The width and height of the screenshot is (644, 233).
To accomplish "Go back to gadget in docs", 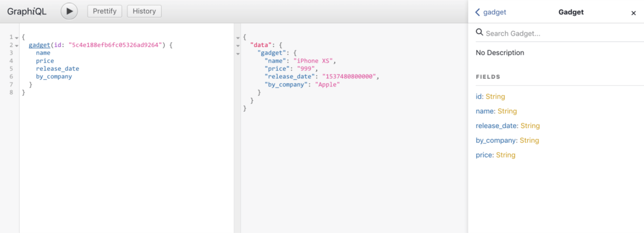I will (x=490, y=12).
